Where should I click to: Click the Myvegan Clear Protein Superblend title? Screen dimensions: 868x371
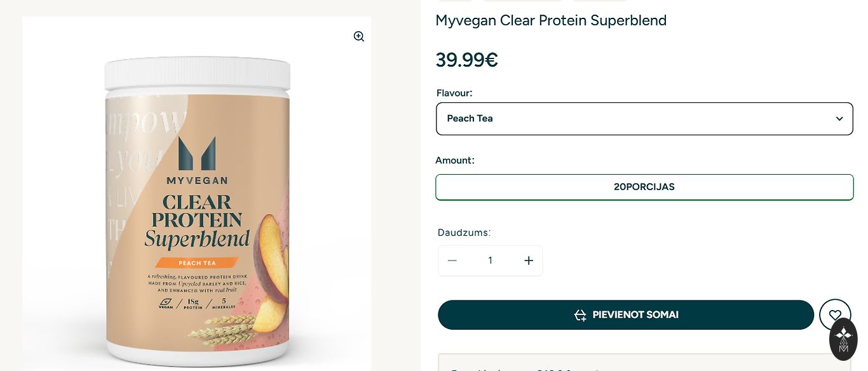[551, 20]
